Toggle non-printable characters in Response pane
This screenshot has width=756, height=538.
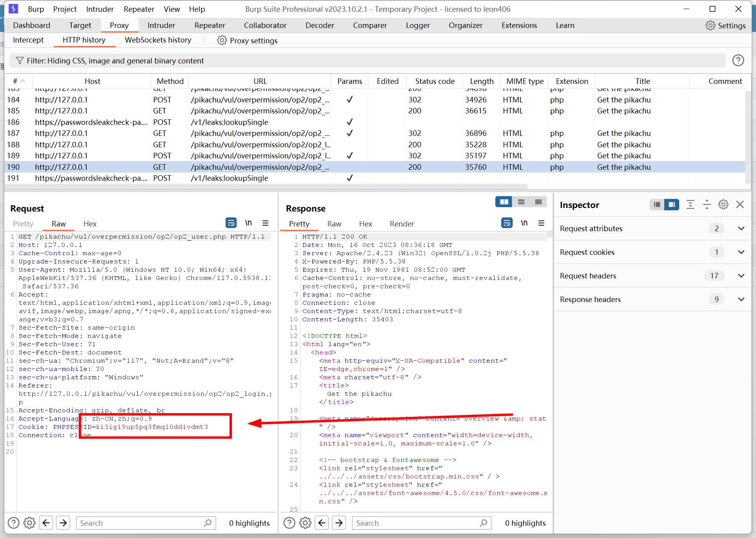click(524, 223)
